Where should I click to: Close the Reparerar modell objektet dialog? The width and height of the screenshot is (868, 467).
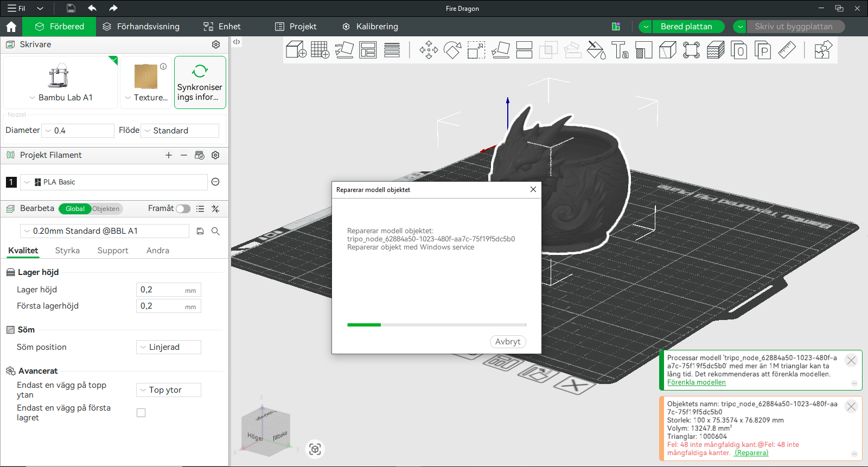pyautogui.click(x=533, y=189)
